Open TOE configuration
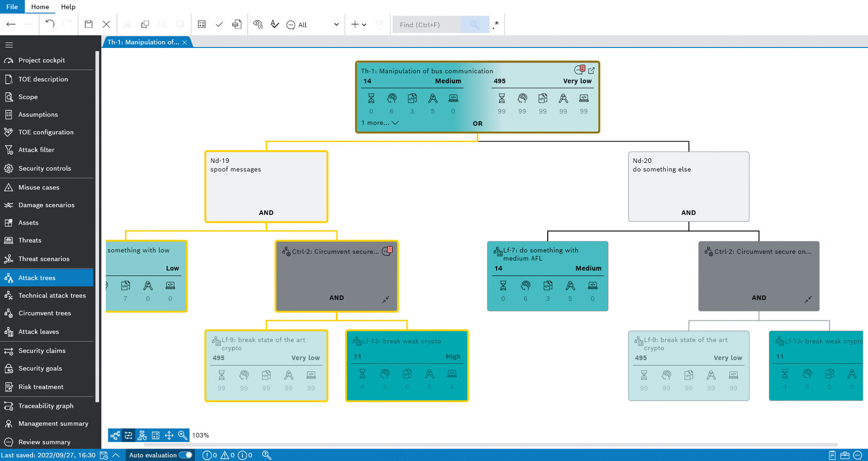Image resolution: width=868 pixels, height=461 pixels. pos(47,132)
